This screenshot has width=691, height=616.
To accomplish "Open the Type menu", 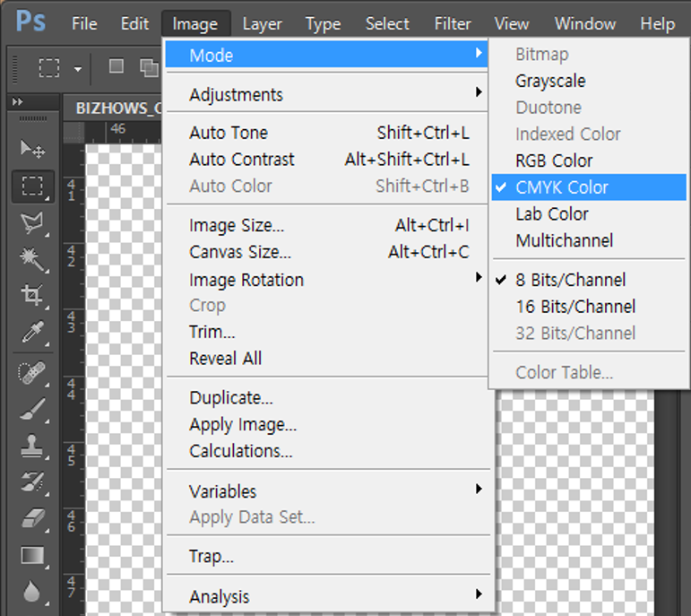I will 323,24.
